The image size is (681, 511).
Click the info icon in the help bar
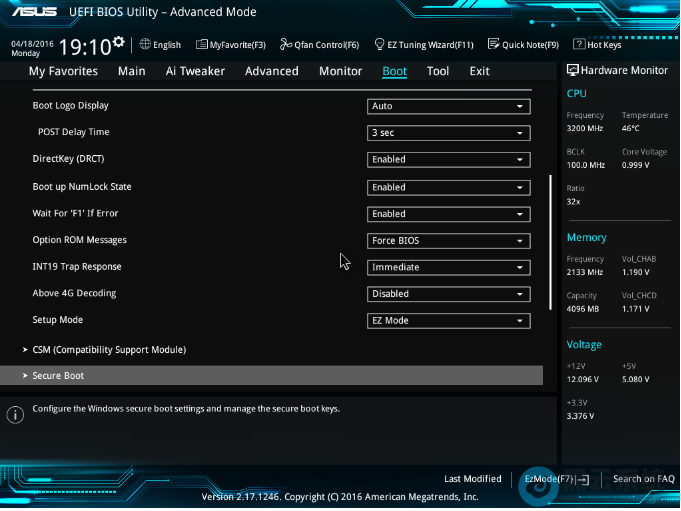[15, 414]
